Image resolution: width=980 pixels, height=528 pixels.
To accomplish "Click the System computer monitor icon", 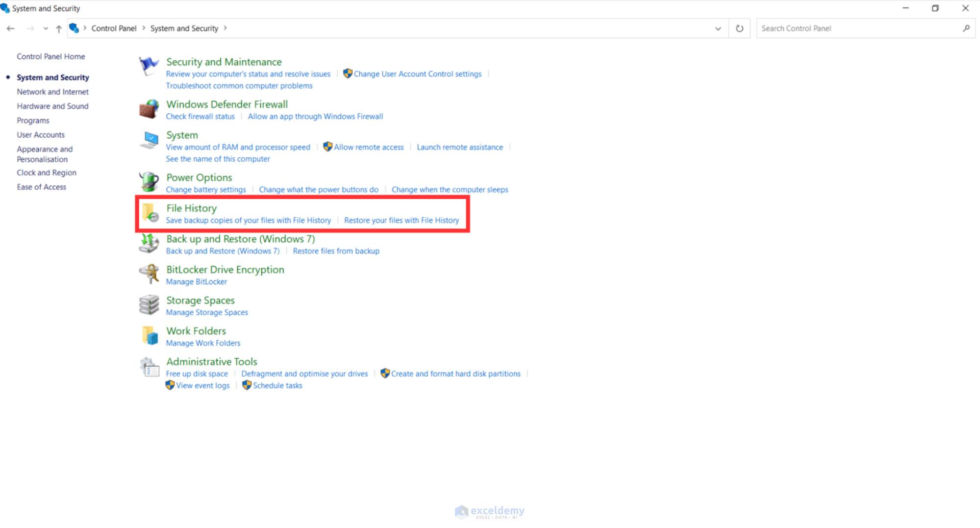I will [x=149, y=140].
